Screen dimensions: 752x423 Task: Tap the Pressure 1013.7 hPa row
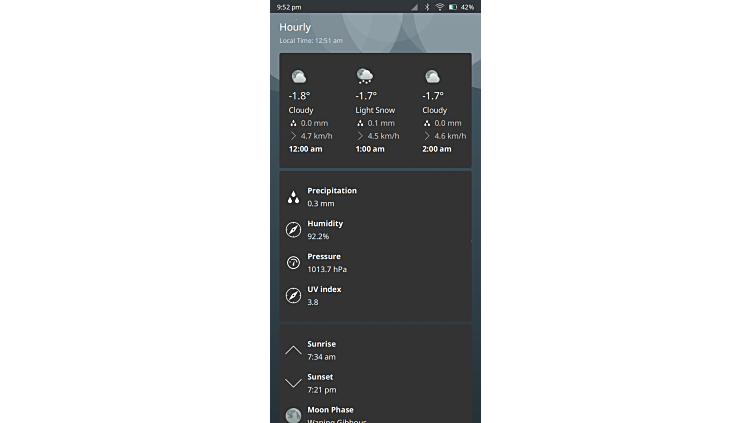(x=326, y=263)
